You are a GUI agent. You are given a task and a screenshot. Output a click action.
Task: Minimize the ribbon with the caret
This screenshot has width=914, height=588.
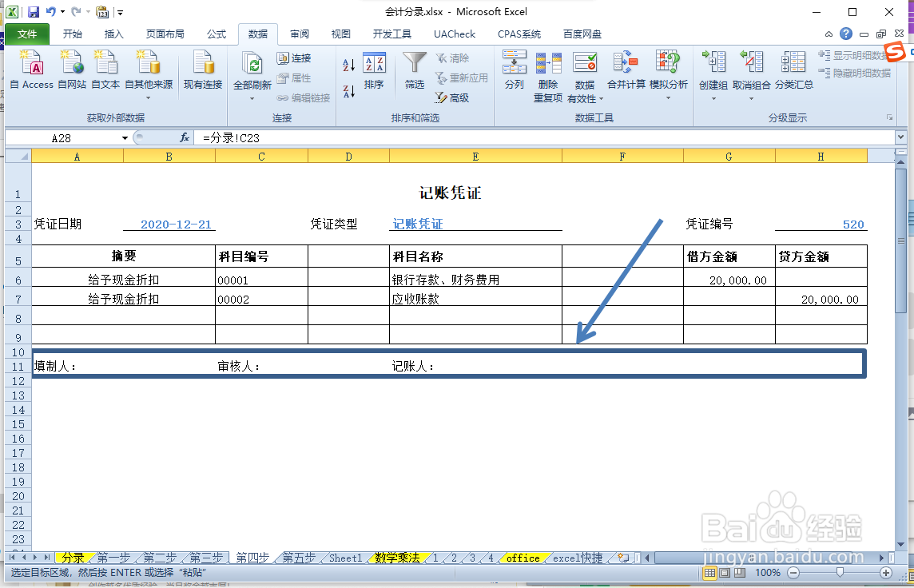(829, 34)
